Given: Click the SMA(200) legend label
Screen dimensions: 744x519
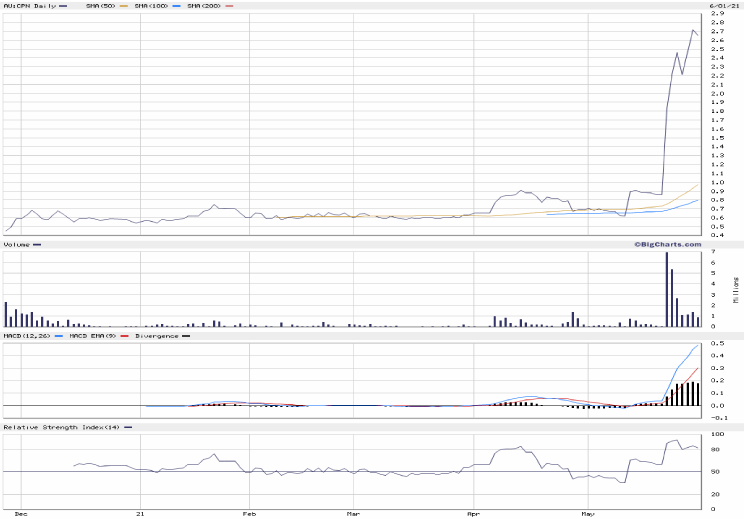Looking at the screenshot, I should click(203, 6).
